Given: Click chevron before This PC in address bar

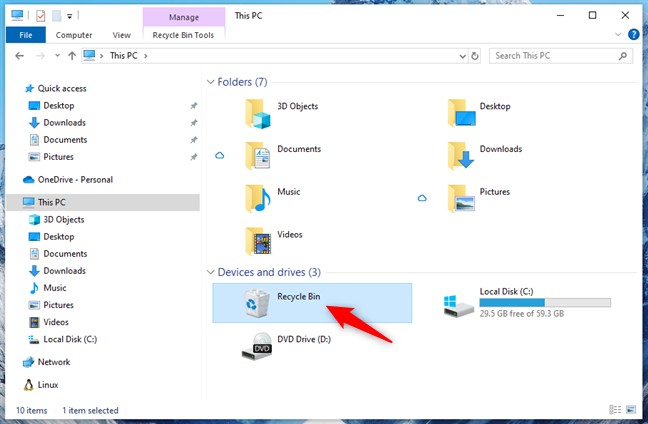Looking at the screenshot, I should click(x=102, y=56).
